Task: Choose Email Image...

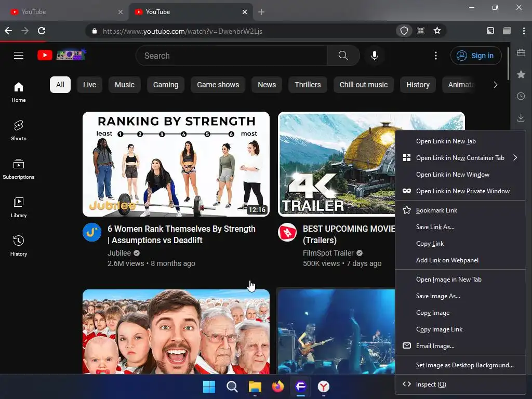Action: pyautogui.click(x=460, y=346)
